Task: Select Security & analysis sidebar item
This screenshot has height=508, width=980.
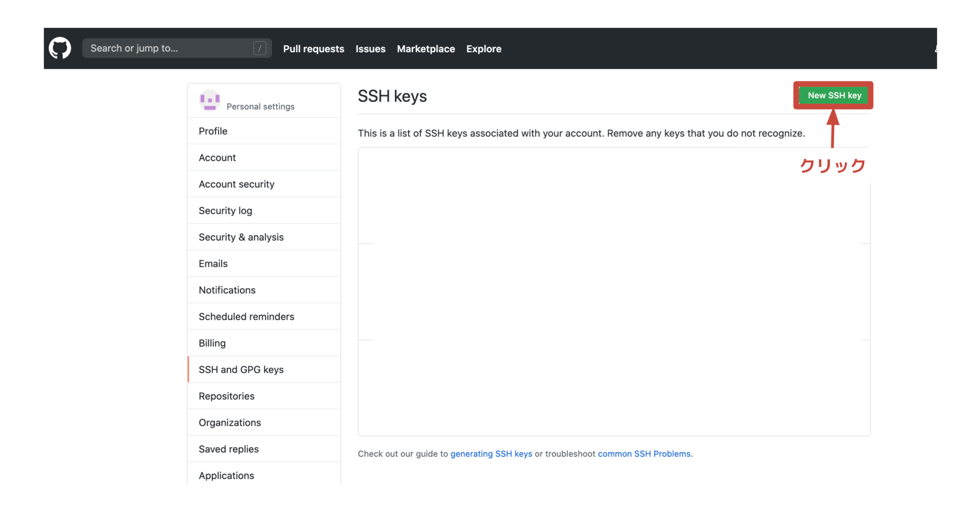Action: coord(241,237)
